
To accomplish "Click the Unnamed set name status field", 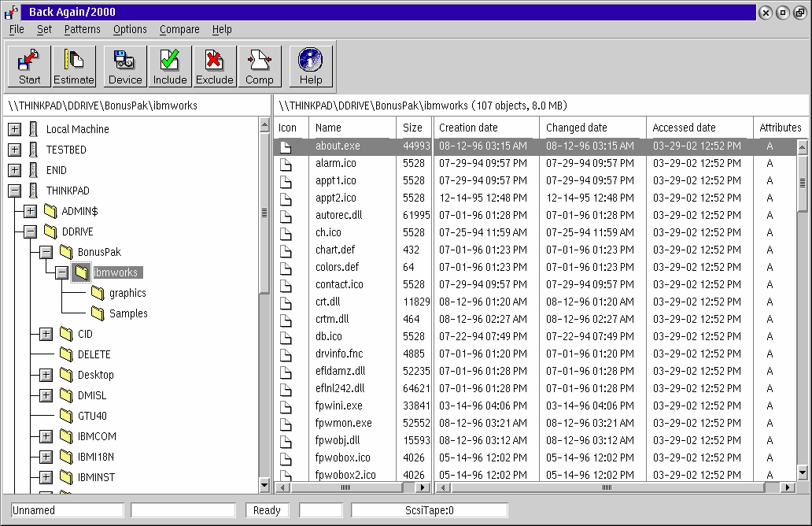I will tap(68, 510).
